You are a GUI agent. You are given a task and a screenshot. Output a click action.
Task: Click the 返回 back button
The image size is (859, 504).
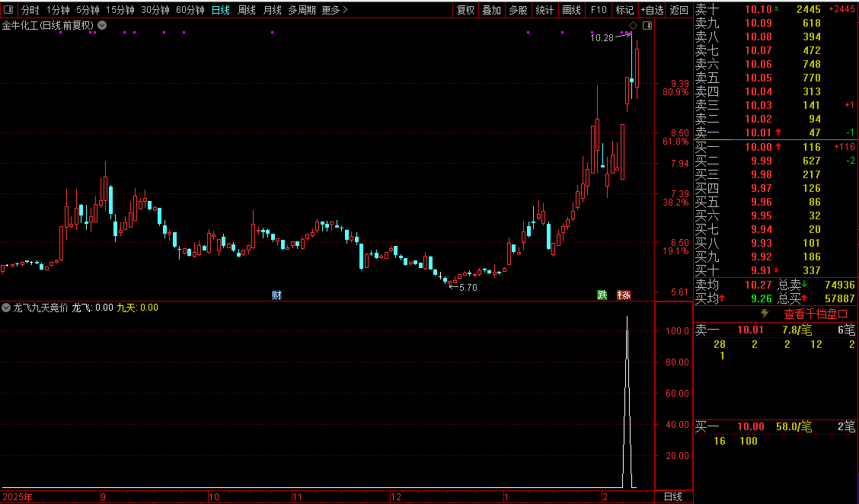[x=679, y=10]
